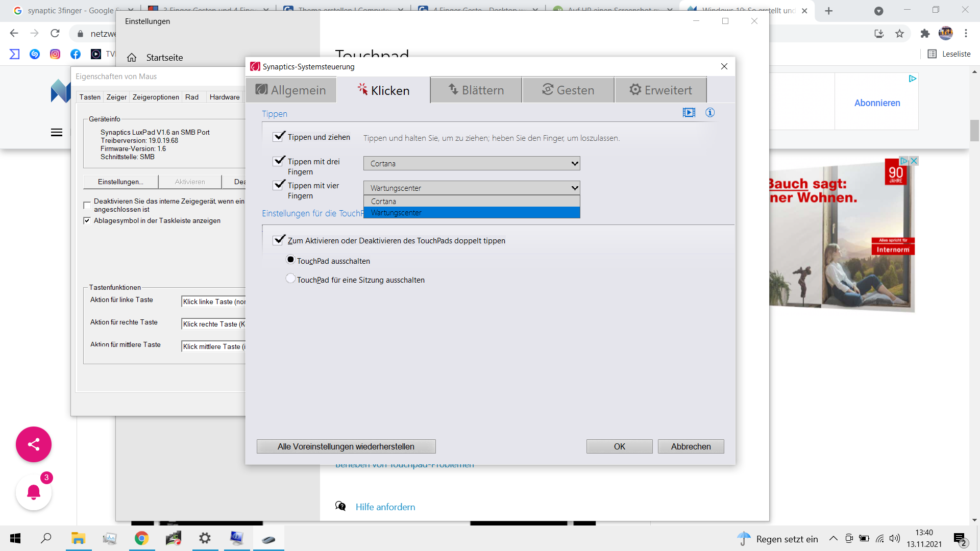Confirm the dialog with OK
The width and height of the screenshot is (980, 551).
tap(619, 446)
